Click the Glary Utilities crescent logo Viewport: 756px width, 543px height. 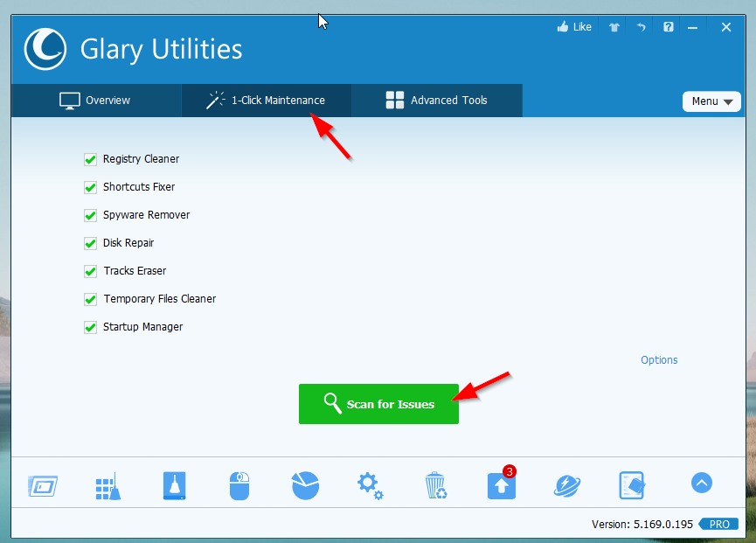tap(45, 49)
